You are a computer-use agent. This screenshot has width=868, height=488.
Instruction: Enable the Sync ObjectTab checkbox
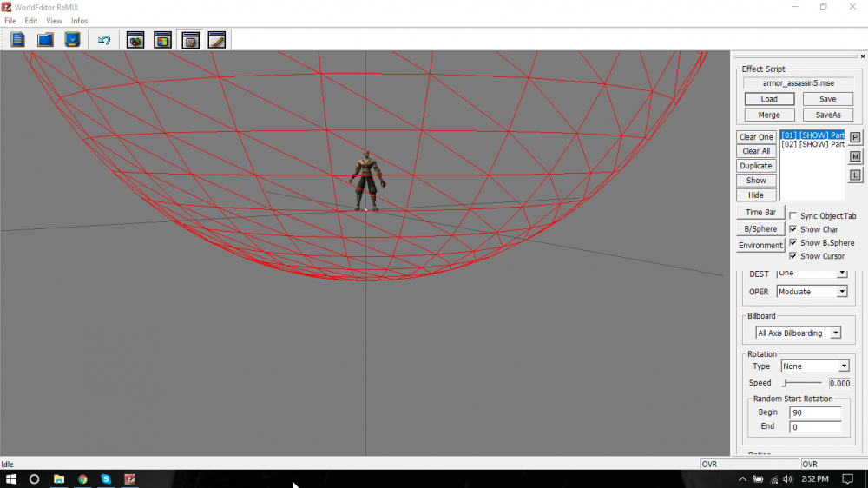(793, 216)
